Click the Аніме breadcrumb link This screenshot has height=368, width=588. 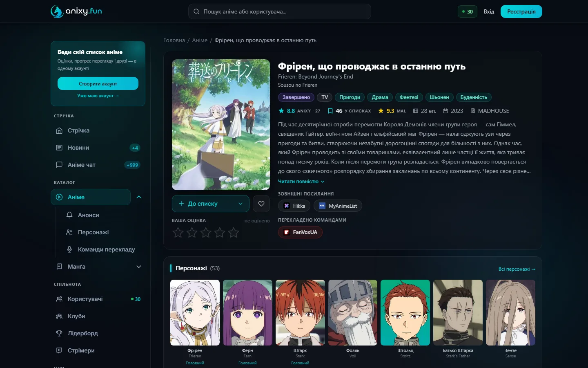[x=200, y=40]
